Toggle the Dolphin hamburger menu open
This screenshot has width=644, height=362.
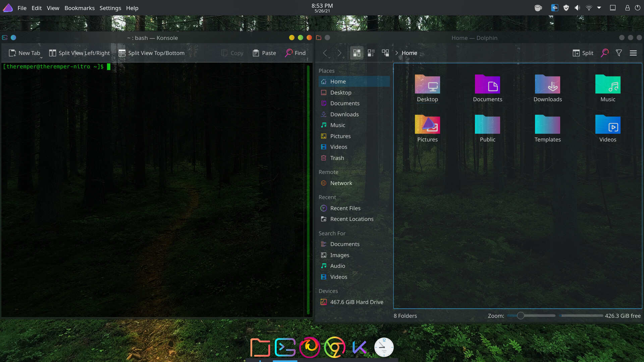633,53
